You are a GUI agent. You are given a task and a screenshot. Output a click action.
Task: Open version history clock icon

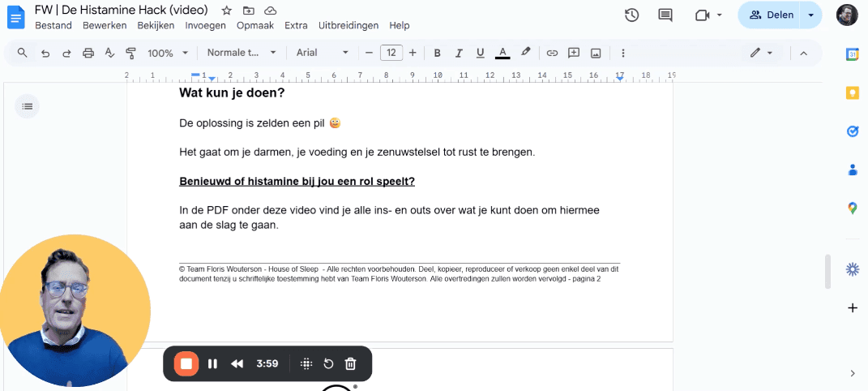[631, 15]
